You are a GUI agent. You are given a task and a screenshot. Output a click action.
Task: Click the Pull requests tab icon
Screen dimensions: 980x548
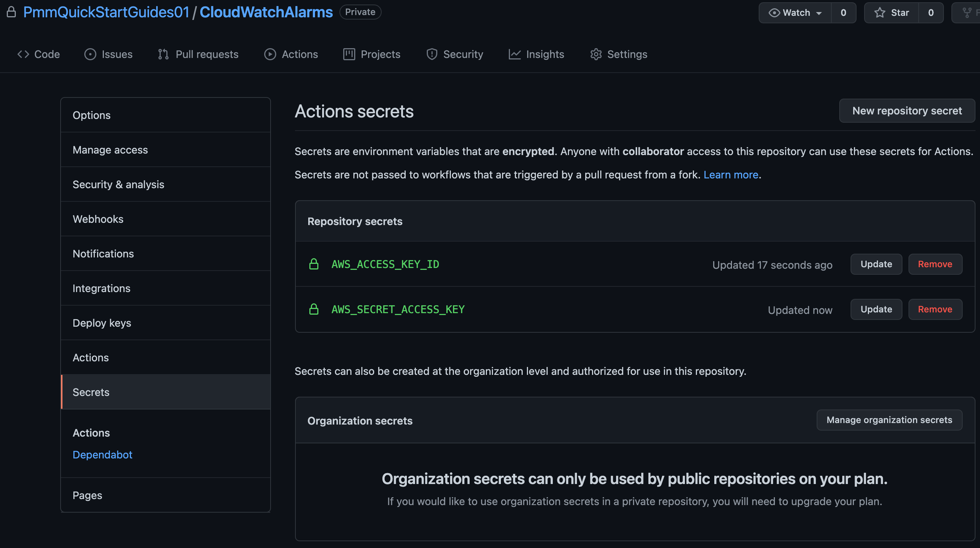[164, 53]
